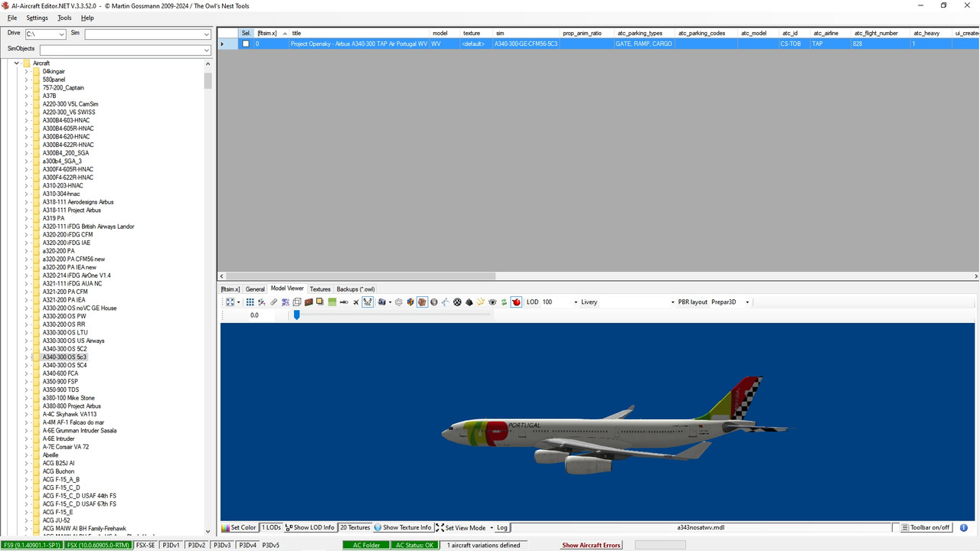
Task: Click the green square icon in the viewer toolbar
Action: pos(332,302)
